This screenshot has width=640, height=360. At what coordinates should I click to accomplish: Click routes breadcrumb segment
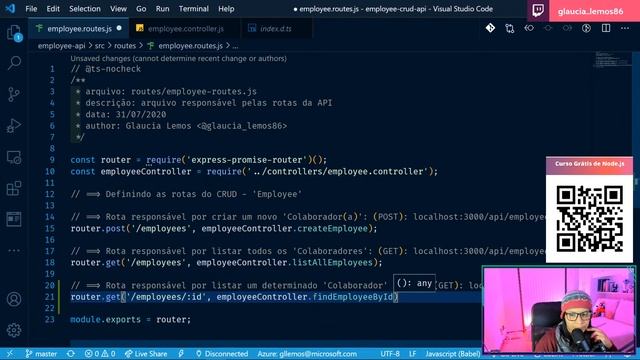click(x=125, y=46)
